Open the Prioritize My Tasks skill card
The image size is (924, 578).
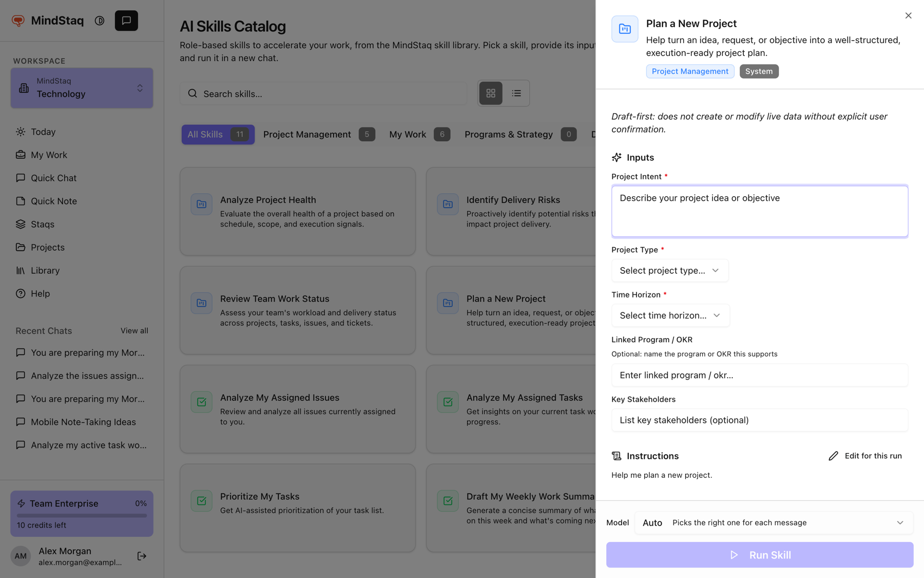tap(298, 508)
